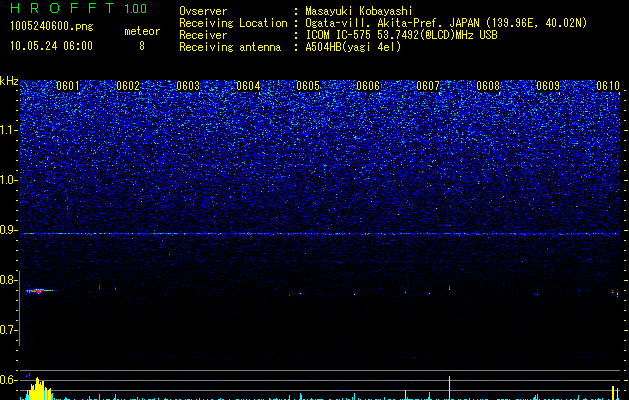The width and height of the screenshot is (629, 400).
Task: Click the 0608 time marker
Action: coord(488,86)
